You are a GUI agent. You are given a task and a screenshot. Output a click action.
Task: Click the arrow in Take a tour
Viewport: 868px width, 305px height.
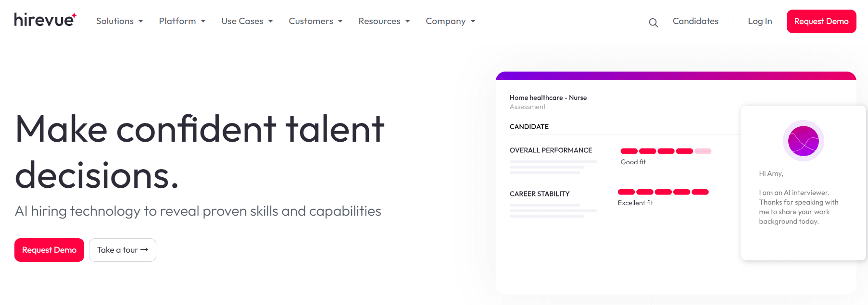pos(144,250)
